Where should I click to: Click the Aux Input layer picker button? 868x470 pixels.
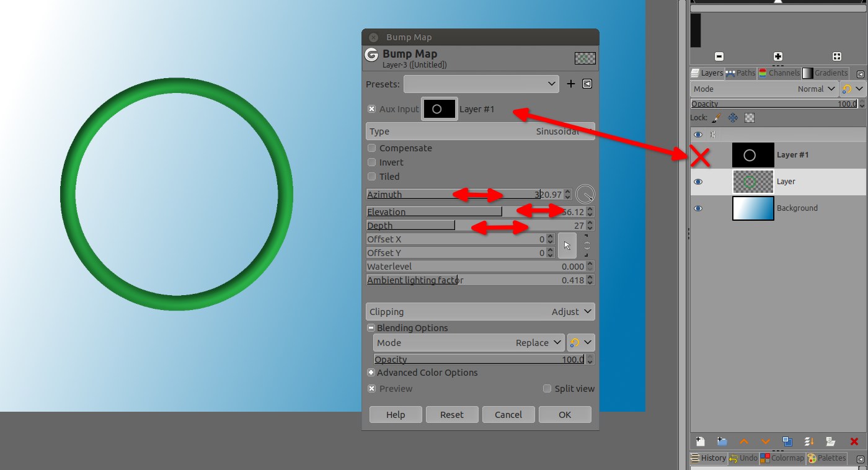[440, 109]
